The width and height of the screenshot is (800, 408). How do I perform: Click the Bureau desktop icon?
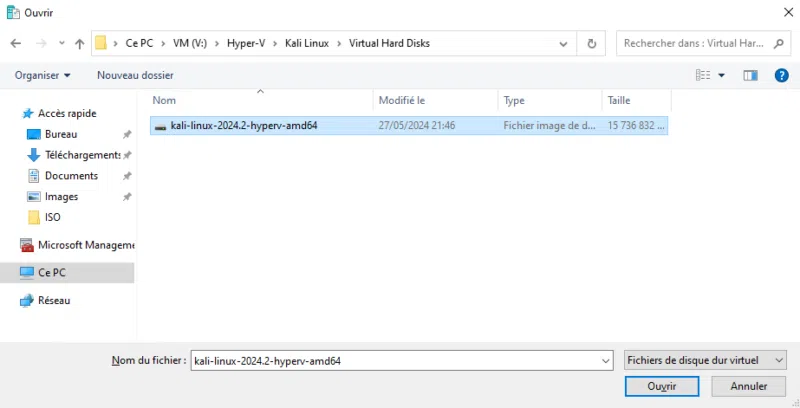(x=34, y=135)
